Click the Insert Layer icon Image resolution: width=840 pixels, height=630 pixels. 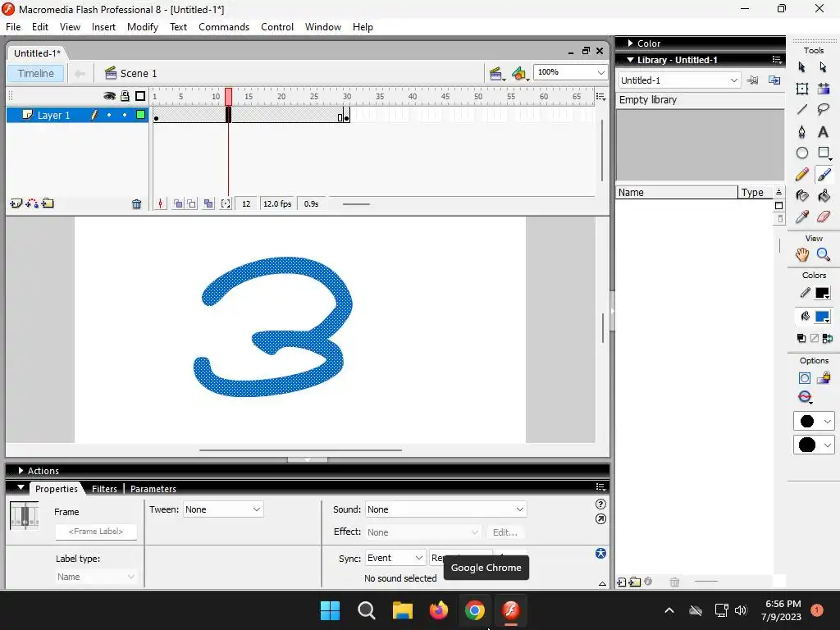pos(16,203)
